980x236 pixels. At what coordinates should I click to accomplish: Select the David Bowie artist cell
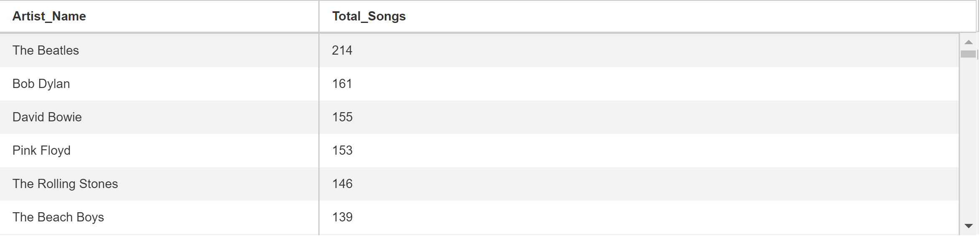coord(159,117)
